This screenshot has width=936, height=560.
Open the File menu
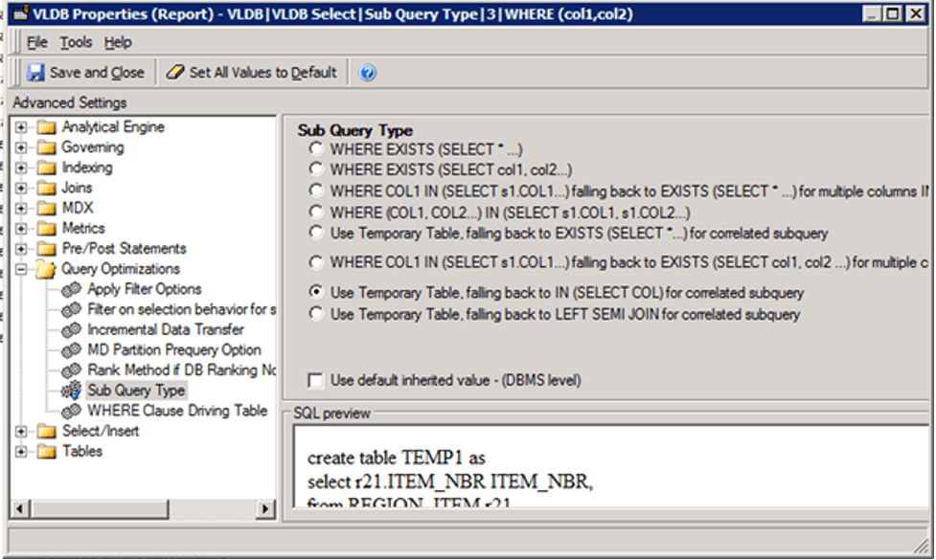click(36, 42)
